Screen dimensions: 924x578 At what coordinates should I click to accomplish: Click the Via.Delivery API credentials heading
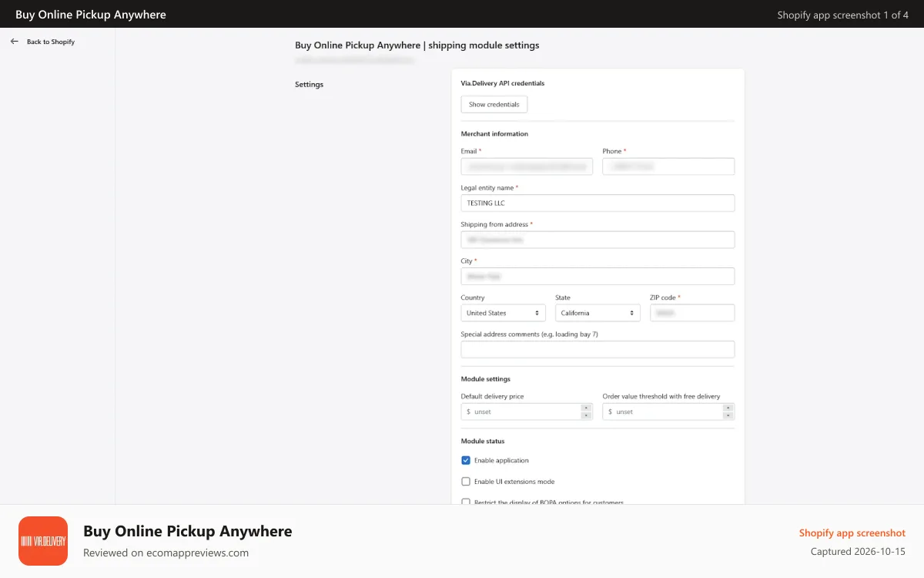(503, 83)
